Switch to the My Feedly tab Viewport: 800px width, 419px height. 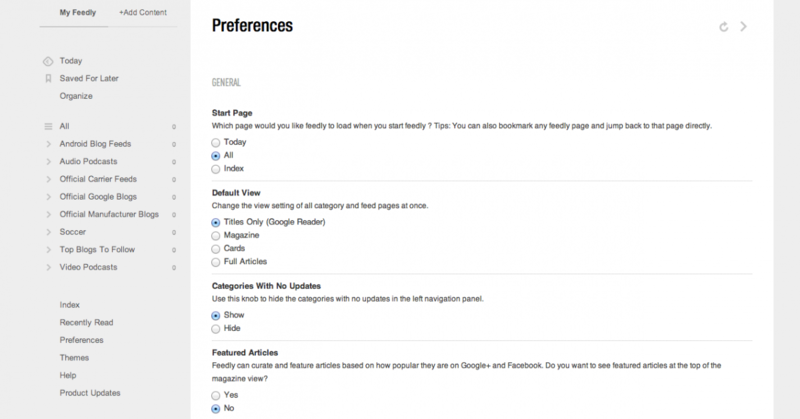point(78,12)
